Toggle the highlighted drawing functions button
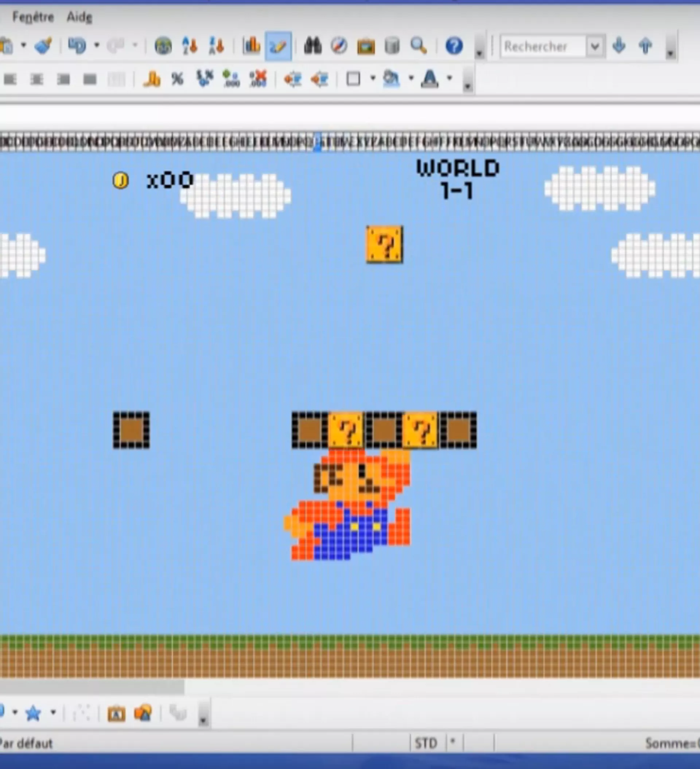 278,46
